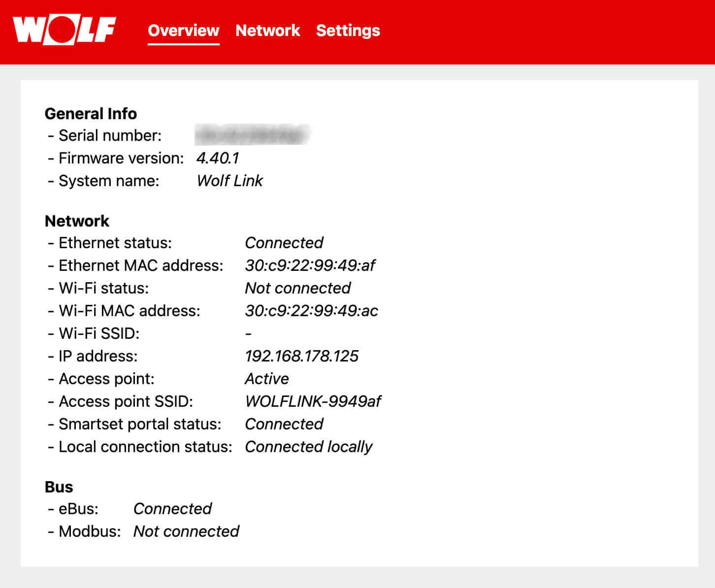Viewport: 715px width, 588px height.
Task: Click the General Info heading
Action: [x=91, y=114]
